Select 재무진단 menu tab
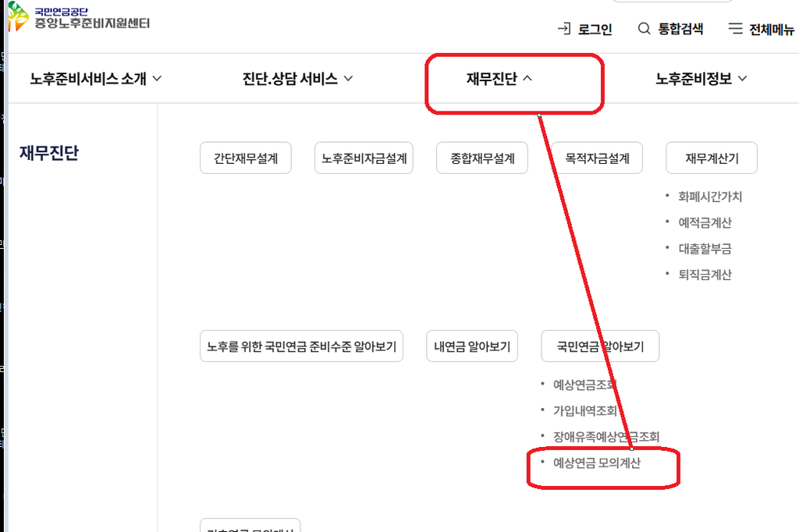This screenshot has width=799, height=532. point(492,79)
